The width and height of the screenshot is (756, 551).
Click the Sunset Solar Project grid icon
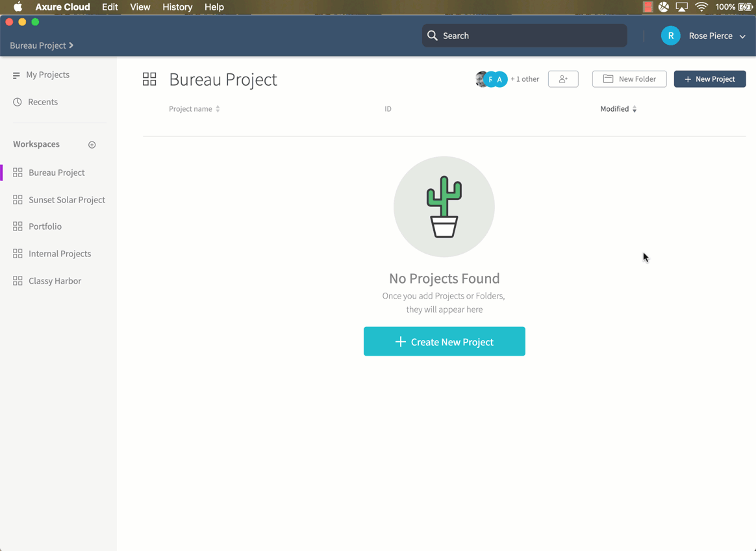click(18, 199)
